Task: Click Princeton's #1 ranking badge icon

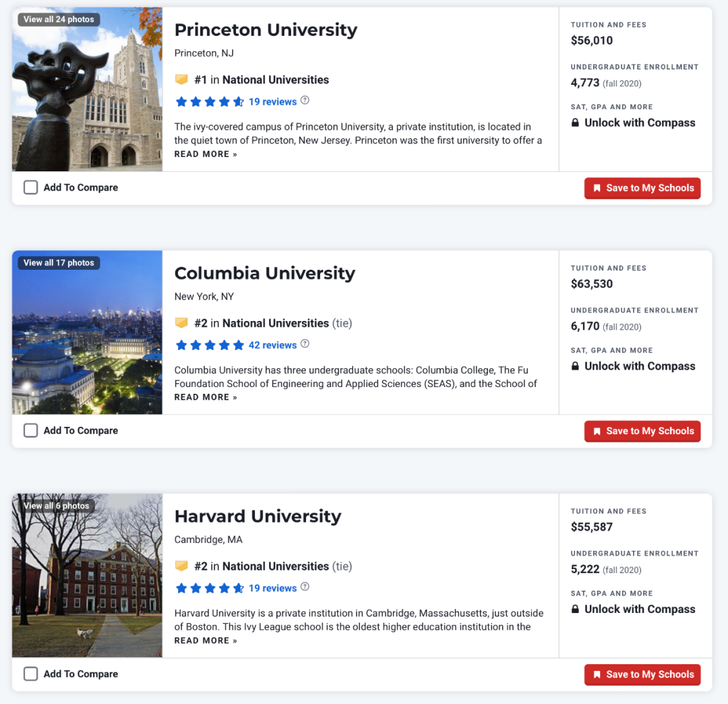Action: tap(181, 80)
